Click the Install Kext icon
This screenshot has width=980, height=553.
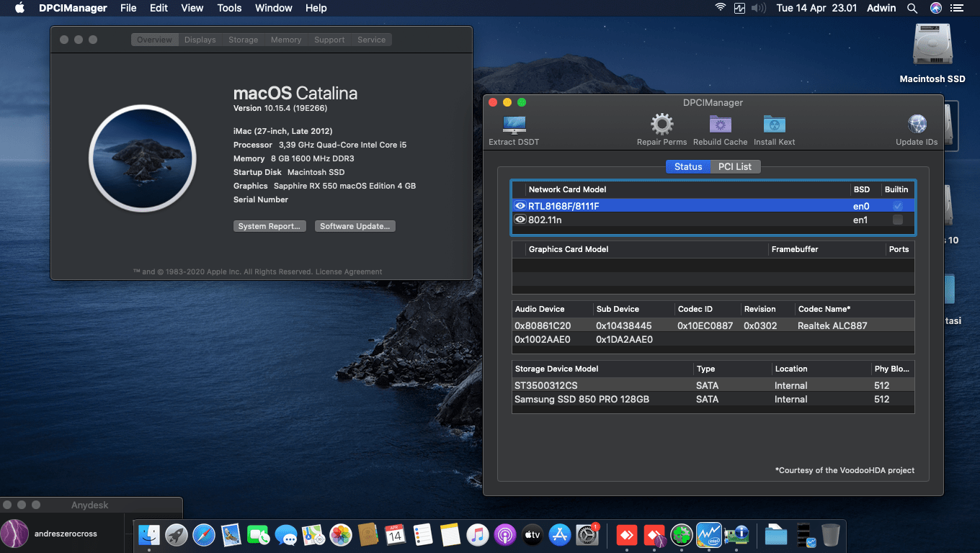pyautogui.click(x=774, y=124)
